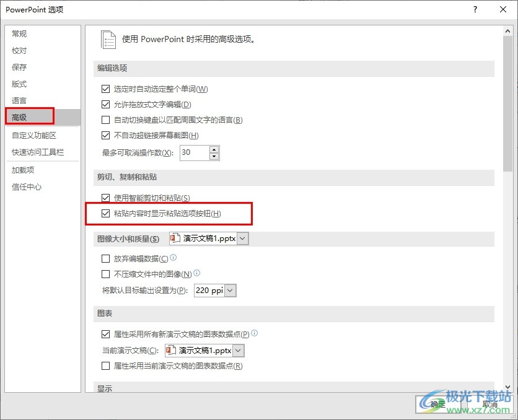518x420 pixels.
Task: Open the 保存 options category
Action: coord(43,68)
